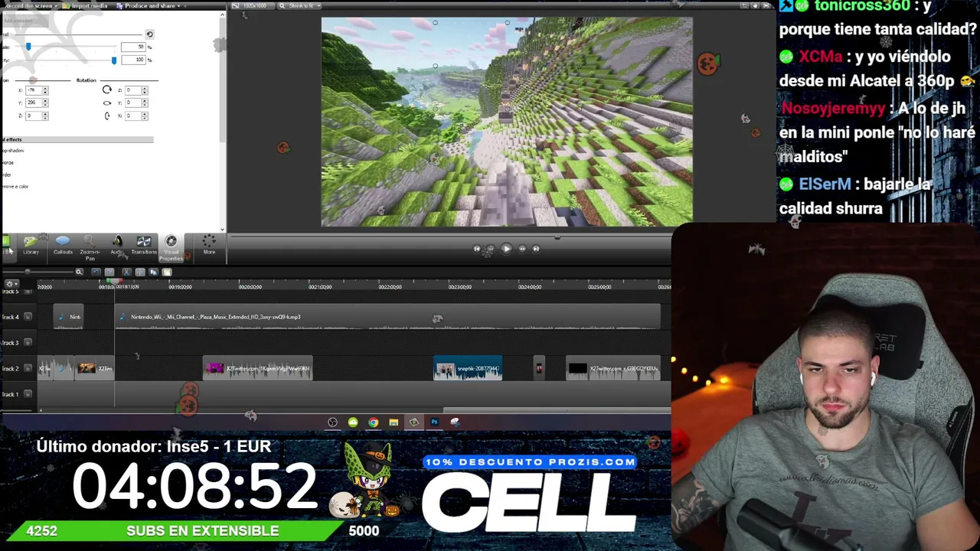Click the timeline Redo button

[x=109, y=272]
